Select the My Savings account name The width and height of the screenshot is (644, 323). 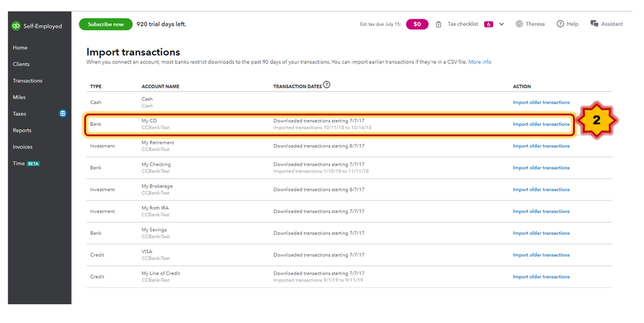[154, 230]
